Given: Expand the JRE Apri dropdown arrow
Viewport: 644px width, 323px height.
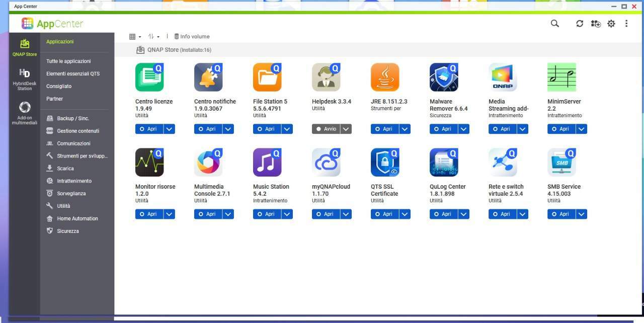Looking at the screenshot, I should (x=405, y=129).
